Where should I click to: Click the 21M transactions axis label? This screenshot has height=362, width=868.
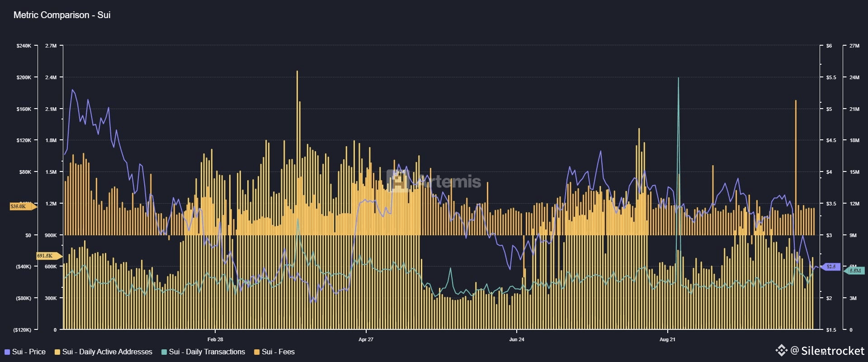tap(854, 109)
